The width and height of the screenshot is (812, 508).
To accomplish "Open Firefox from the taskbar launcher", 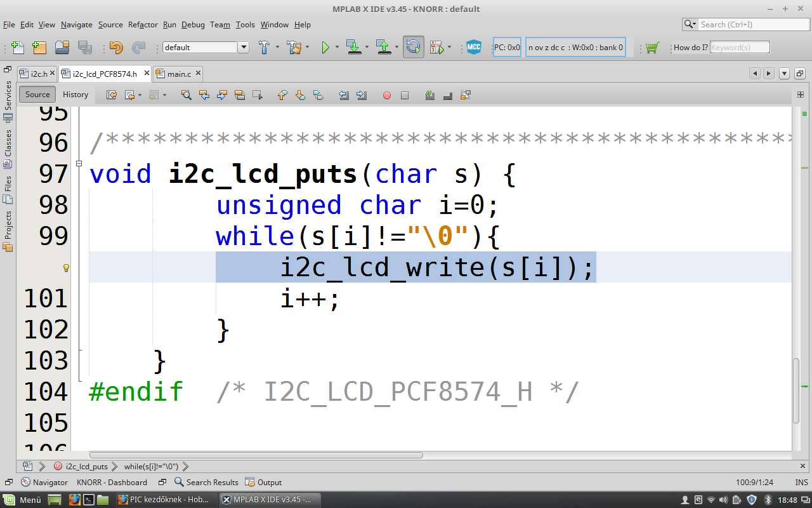I will [75, 500].
